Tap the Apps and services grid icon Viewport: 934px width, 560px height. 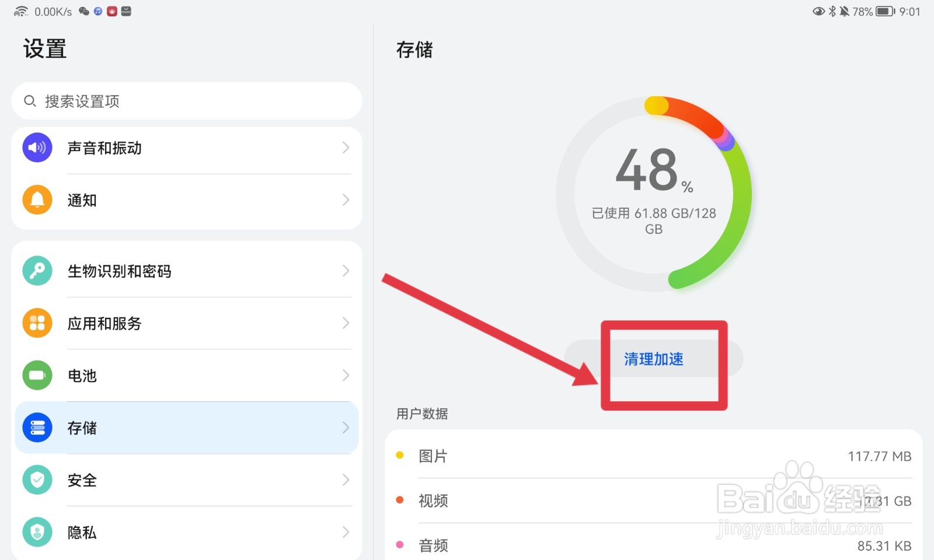click(37, 323)
